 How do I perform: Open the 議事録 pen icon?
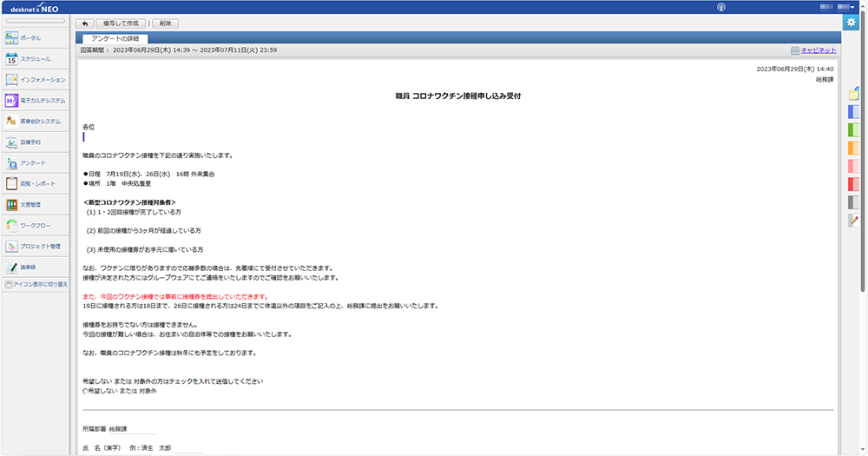pyautogui.click(x=11, y=267)
